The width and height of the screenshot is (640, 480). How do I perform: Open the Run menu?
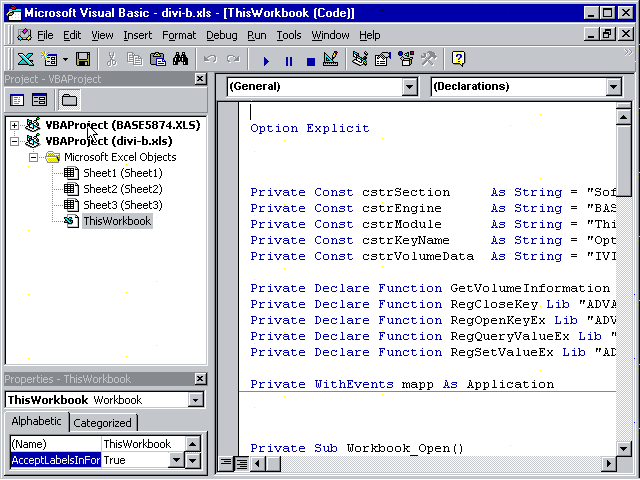click(257, 36)
